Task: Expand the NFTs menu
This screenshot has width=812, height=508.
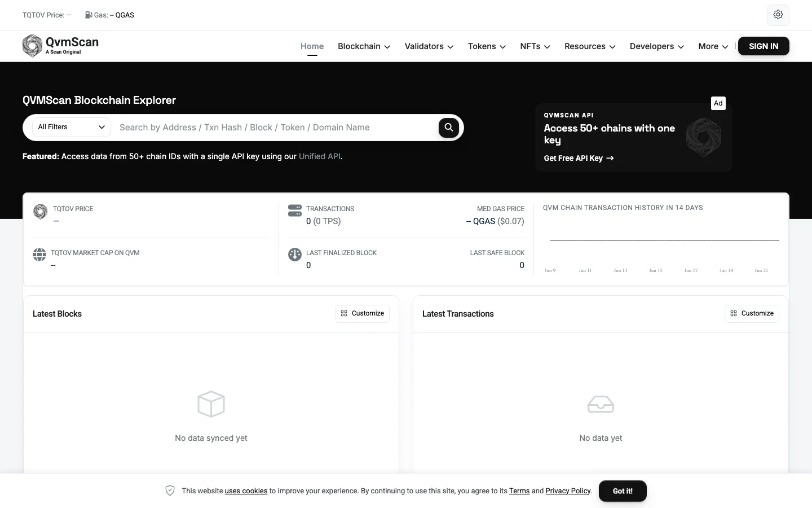Action: 535,46
